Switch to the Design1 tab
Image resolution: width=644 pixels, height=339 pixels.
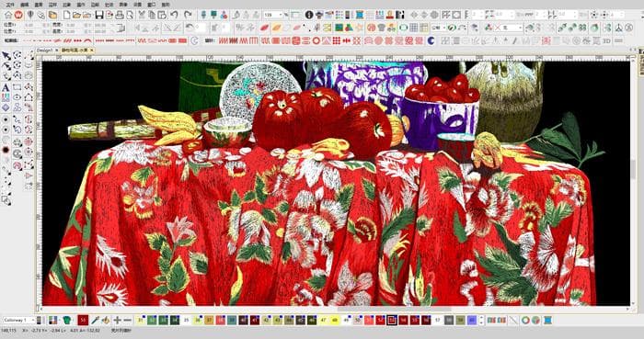tap(45, 50)
